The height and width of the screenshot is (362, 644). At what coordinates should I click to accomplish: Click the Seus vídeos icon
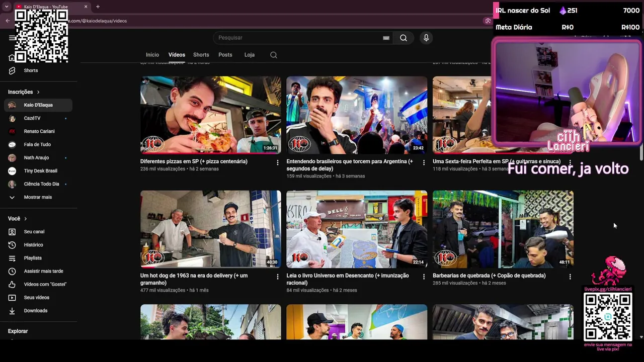[12, 298]
